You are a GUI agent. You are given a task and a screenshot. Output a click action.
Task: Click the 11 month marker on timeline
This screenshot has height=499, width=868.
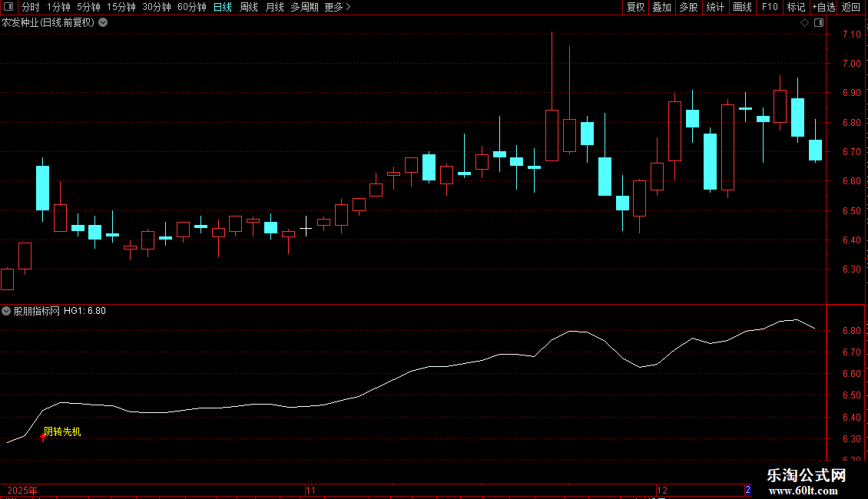click(310, 490)
